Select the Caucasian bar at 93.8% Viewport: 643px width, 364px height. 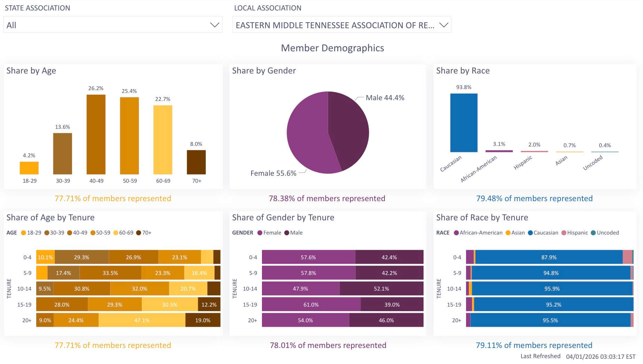click(x=464, y=122)
